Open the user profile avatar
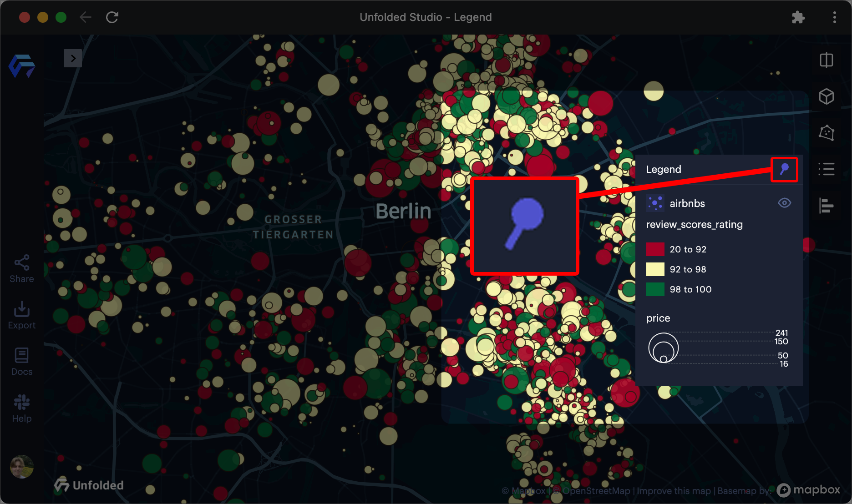Image resolution: width=852 pixels, height=504 pixels. [x=22, y=467]
